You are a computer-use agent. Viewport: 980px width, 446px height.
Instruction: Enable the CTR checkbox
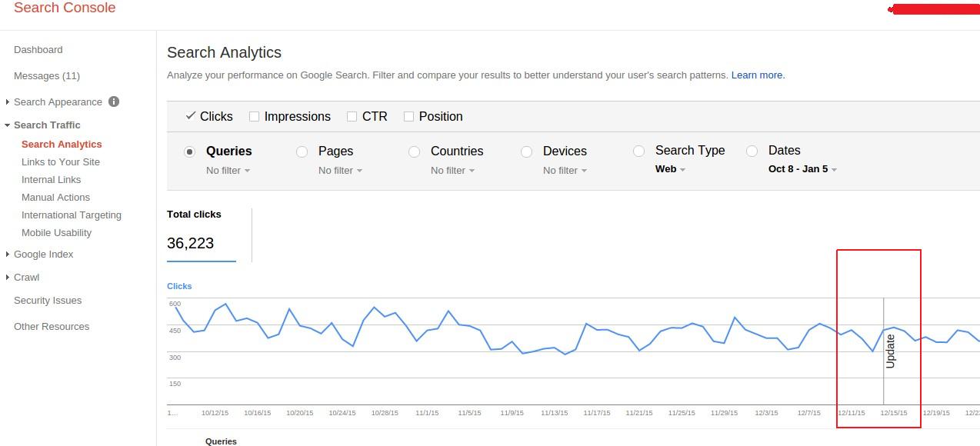click(x=352, y=117)
